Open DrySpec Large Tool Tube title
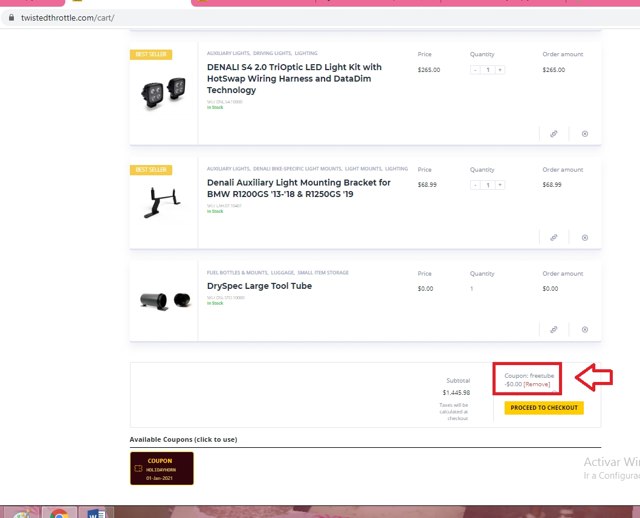640x518 pixels. point(259,286)
